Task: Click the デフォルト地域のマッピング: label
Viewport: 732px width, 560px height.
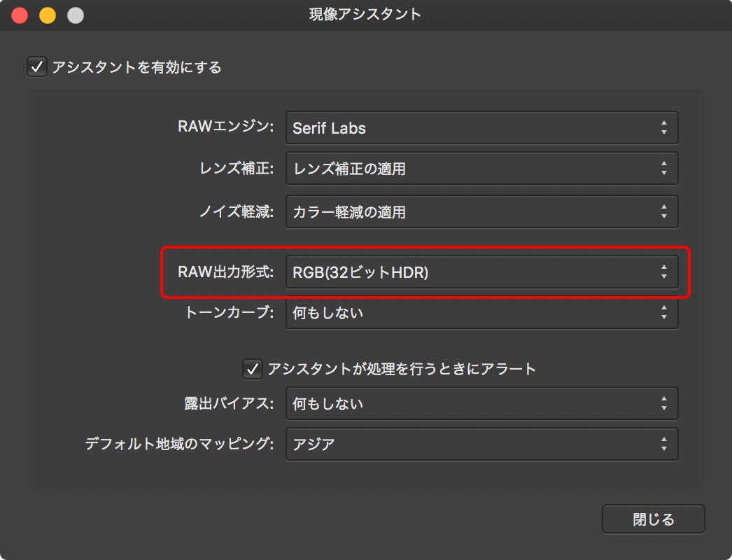Action: point(179,443)
